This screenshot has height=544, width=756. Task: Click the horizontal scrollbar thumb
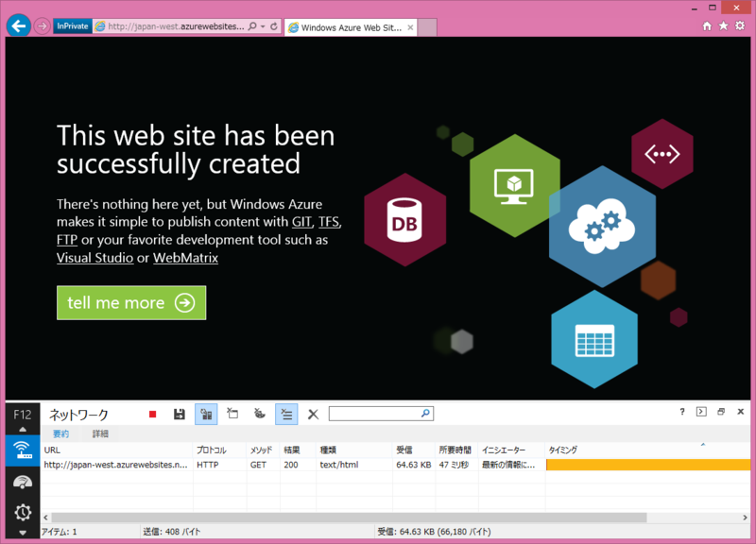click(349, 518)
